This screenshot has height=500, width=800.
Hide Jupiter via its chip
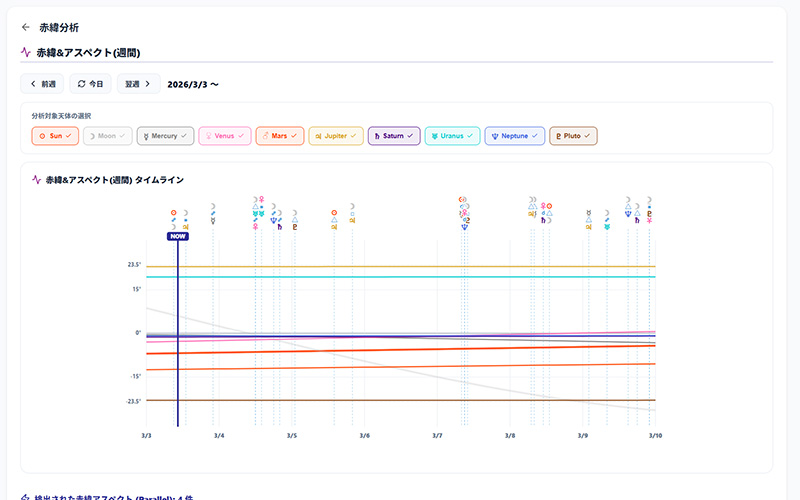(x=335, y=135)
